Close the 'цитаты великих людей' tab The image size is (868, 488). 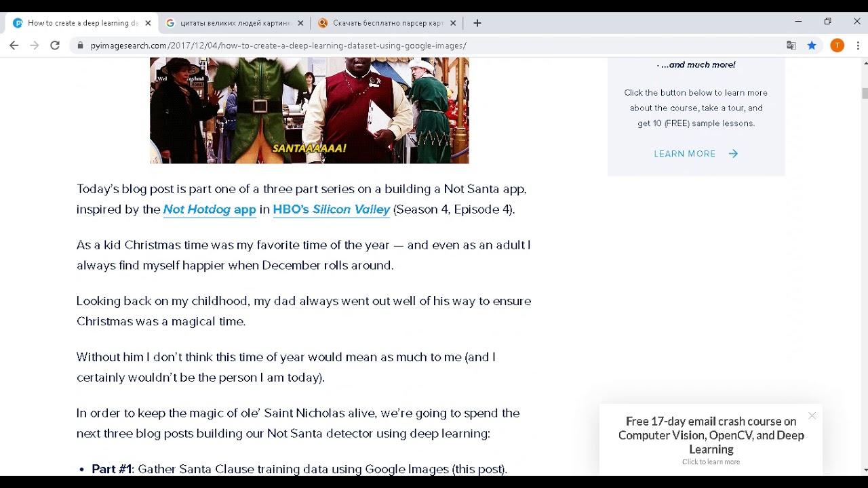(300, 23)
